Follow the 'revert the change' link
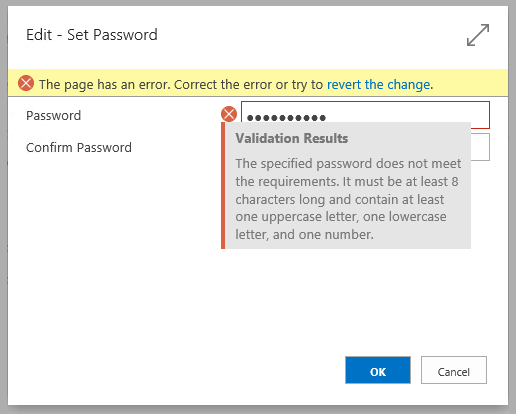Viewport: 516px width, 414px height. (378, 85)
